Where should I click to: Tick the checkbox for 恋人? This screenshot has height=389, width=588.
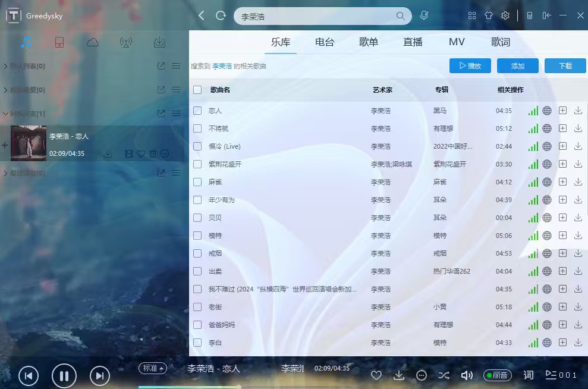pos(197,111)
